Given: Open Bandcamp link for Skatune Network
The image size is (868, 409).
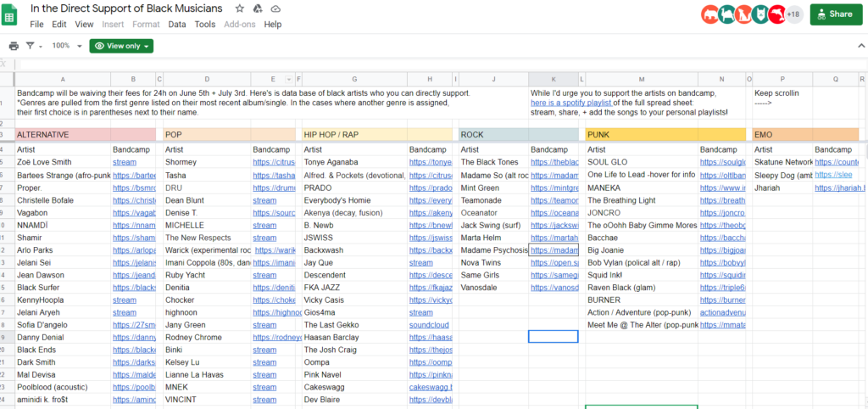Looking at the screenshot, I should pos(837,162).
